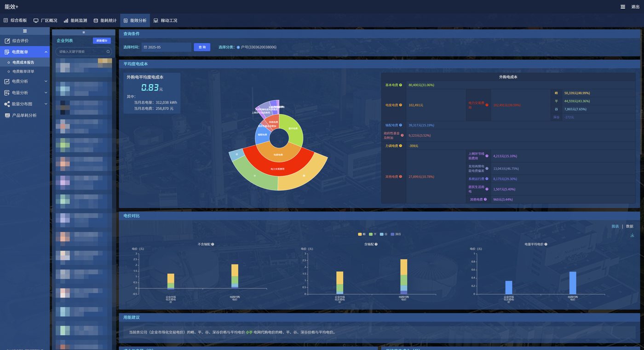Open the 能耗监测 tab
The width and height of the screenshot is (644, 350).
click(75, 21)
